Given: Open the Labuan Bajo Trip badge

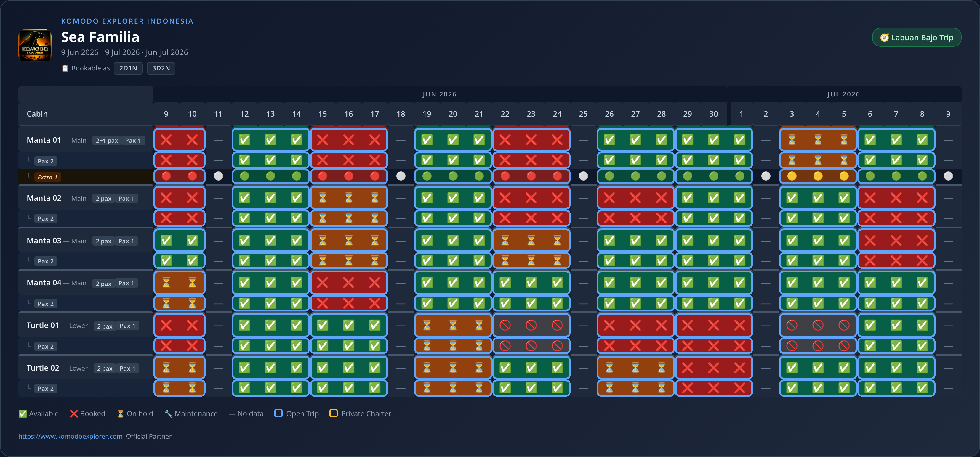Looking at the screenshot, I should 917,37.
